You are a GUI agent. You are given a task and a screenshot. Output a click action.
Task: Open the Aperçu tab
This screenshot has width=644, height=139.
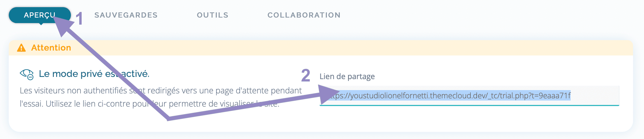pos(40,15)
